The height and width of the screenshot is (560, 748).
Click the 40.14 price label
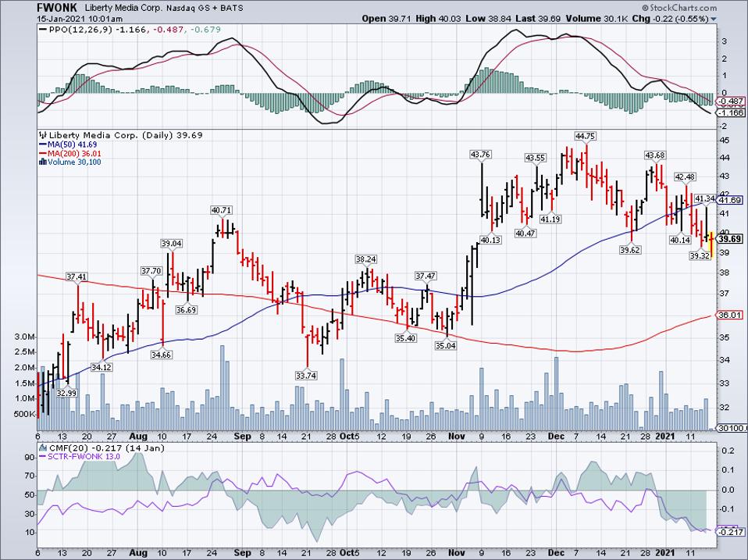point(680,240)
